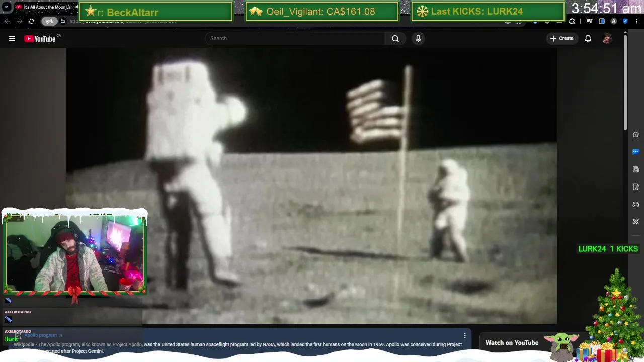Go to YouTube home via logo
Screen dimensions: 644x362
pyautogui.click(x=40, y=39)
